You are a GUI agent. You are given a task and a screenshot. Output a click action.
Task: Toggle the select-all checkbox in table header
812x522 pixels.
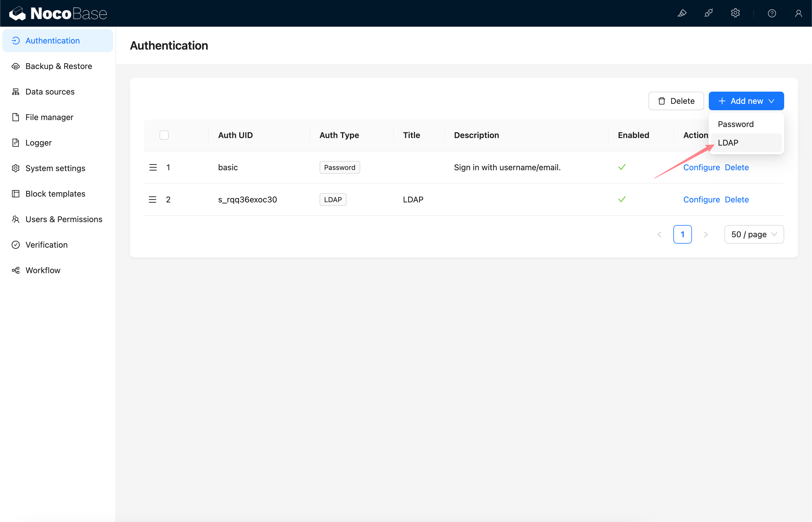tap(164, 135)
